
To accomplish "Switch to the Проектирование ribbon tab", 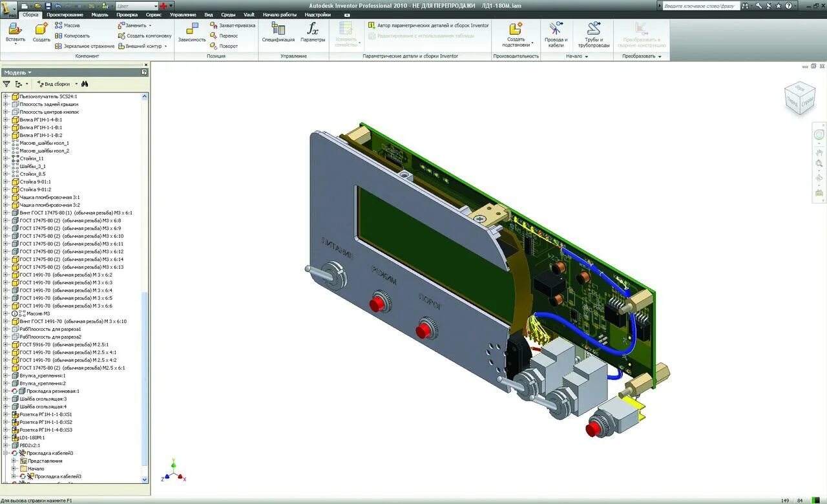I will click(65, 14).
